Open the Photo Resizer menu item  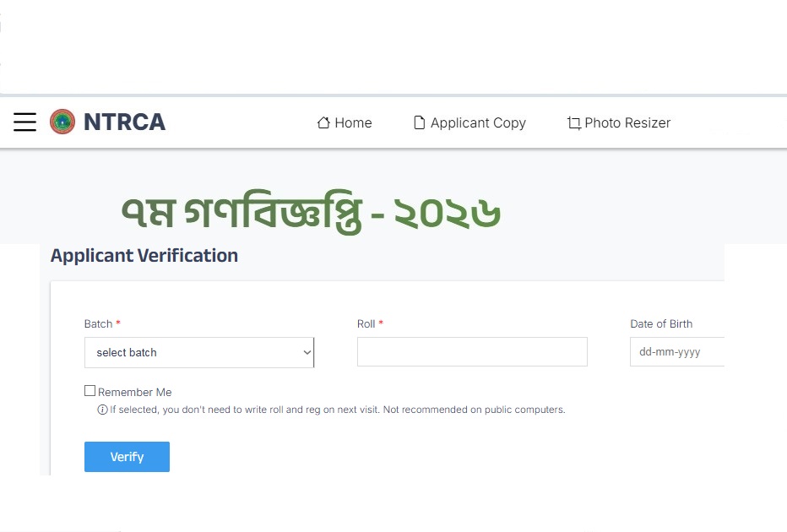tap(627, 123)
